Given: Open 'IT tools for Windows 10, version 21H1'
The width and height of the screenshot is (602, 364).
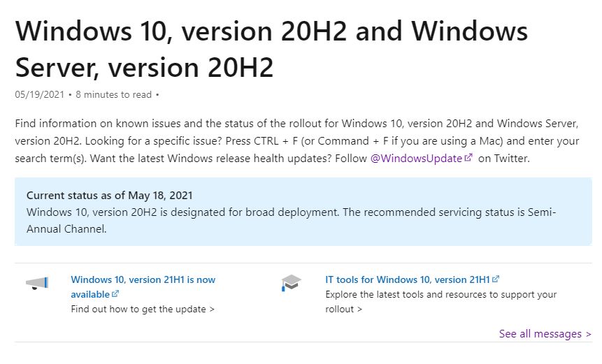Looking at the screenshot, I should 408,279.
